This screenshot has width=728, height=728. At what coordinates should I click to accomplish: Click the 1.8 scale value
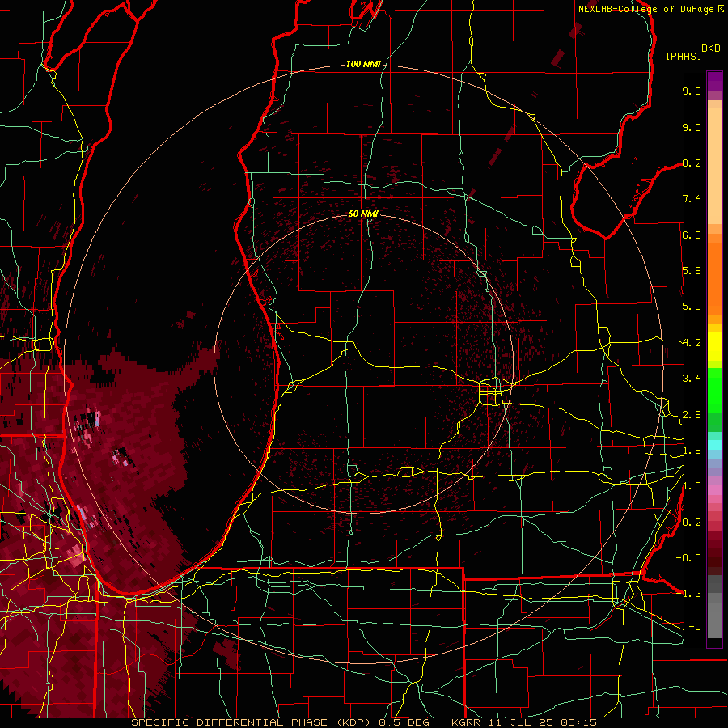point(692,451)
